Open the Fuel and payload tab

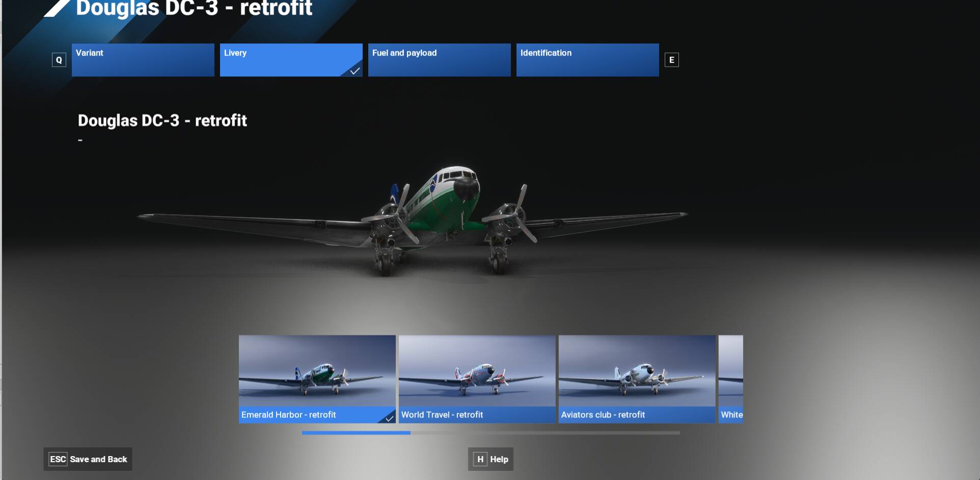(440, 60)
